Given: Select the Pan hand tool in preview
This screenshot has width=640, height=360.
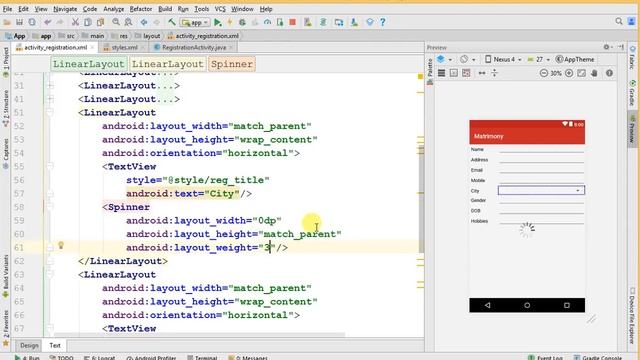Looking at the screenshot, I should click(x=594, y=73).
